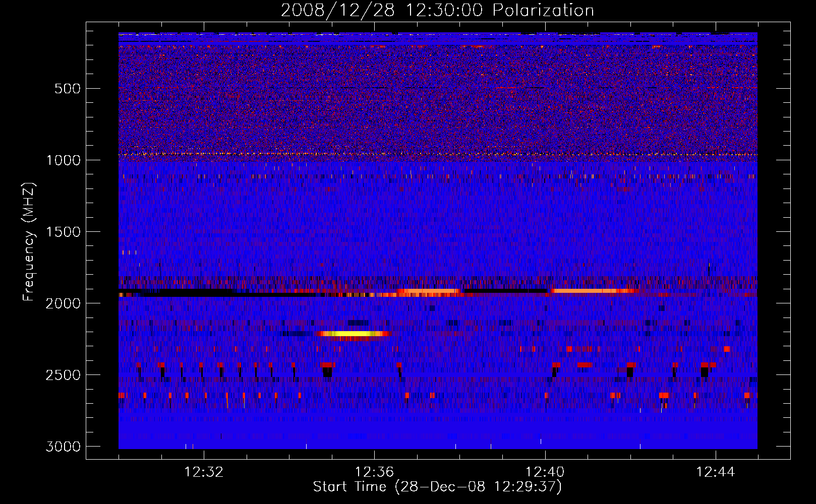
Task: Click the 'Start Time (28-Dec-08 12:29:37)' label
Action: [437, 487]
